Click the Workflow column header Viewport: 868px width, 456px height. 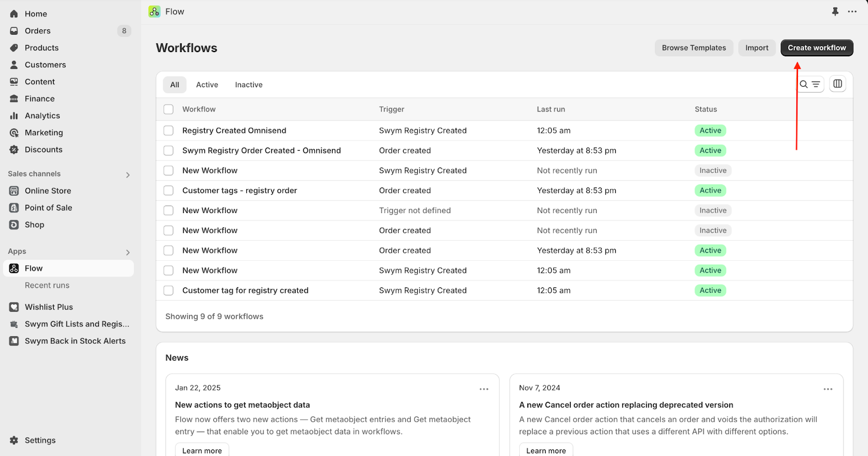point(199,110)
